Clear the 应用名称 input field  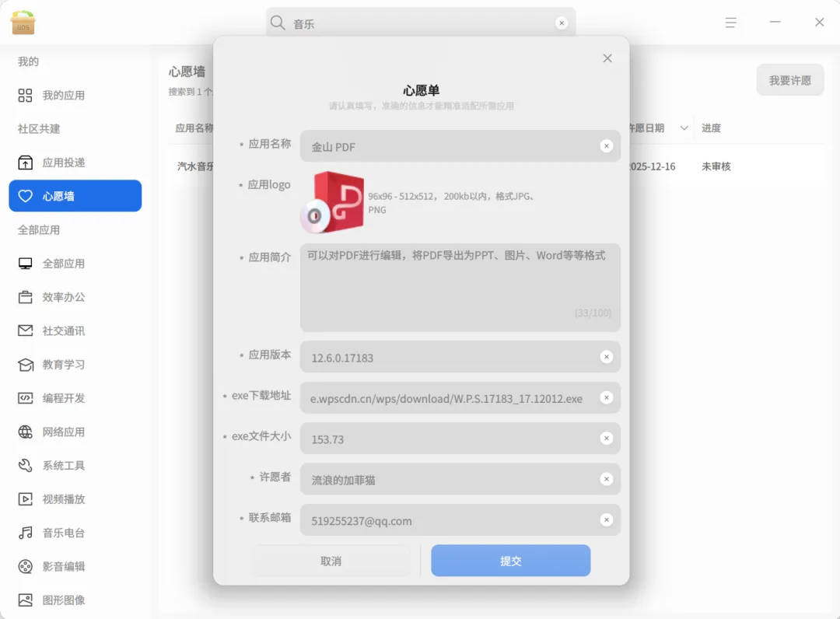tap(607, 145)
